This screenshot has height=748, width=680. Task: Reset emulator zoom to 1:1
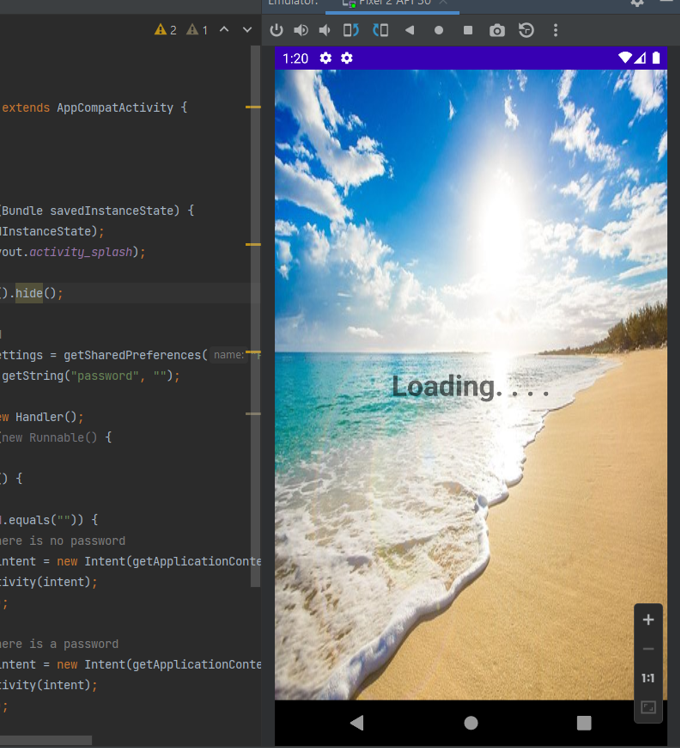click(648, 678)
